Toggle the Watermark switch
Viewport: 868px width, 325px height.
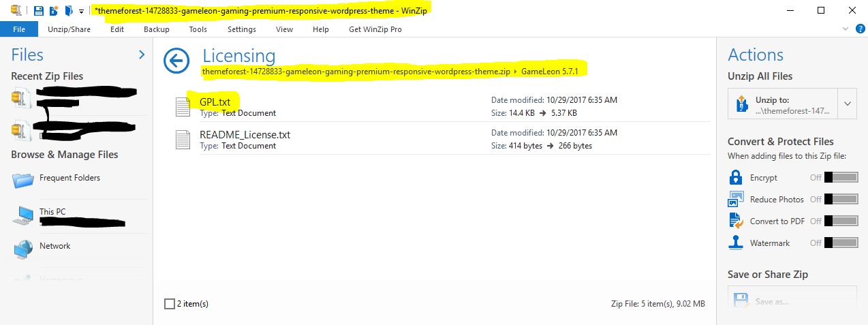(841, 243)
